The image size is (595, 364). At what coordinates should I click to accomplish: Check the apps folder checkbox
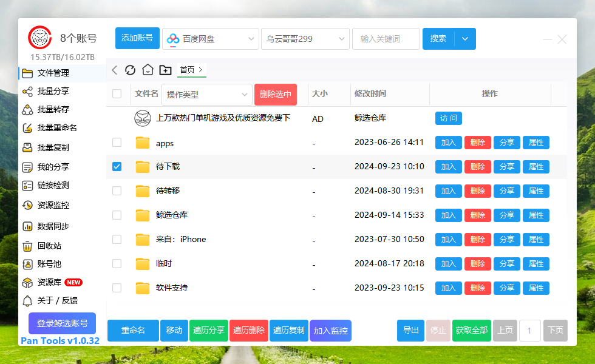[117, 142]
